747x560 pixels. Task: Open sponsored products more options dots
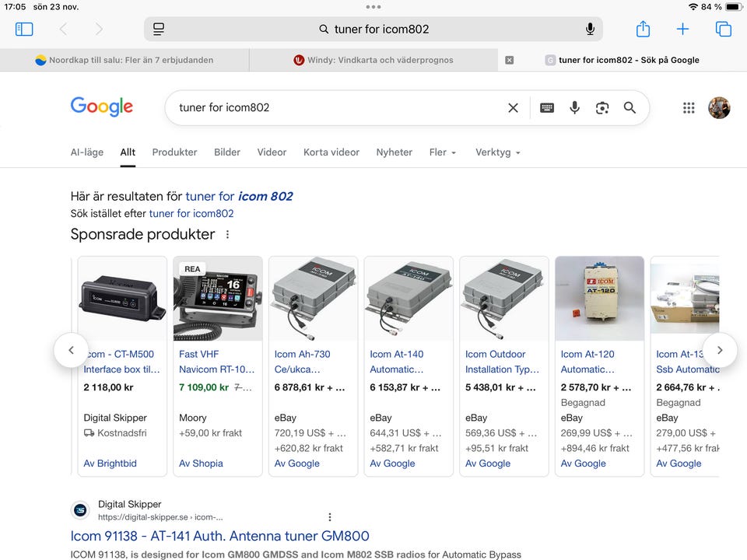(x=228, y=234)
